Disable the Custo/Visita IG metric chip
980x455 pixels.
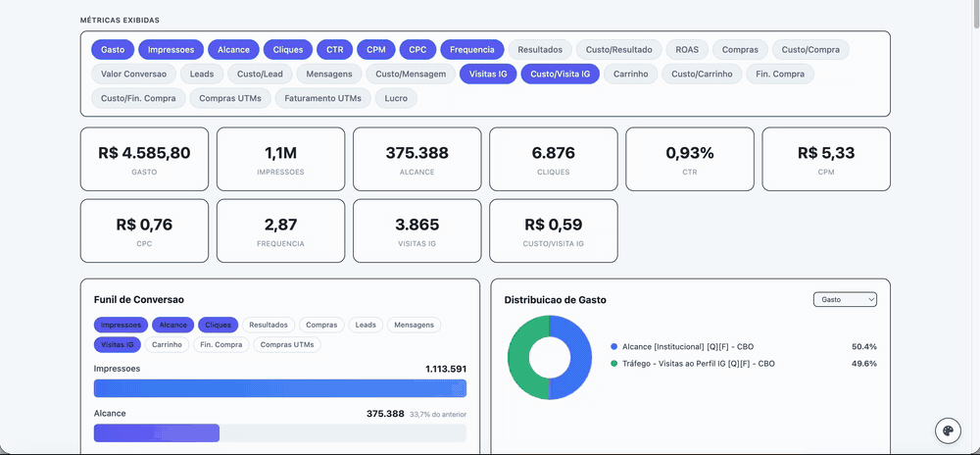pos(560,74)
